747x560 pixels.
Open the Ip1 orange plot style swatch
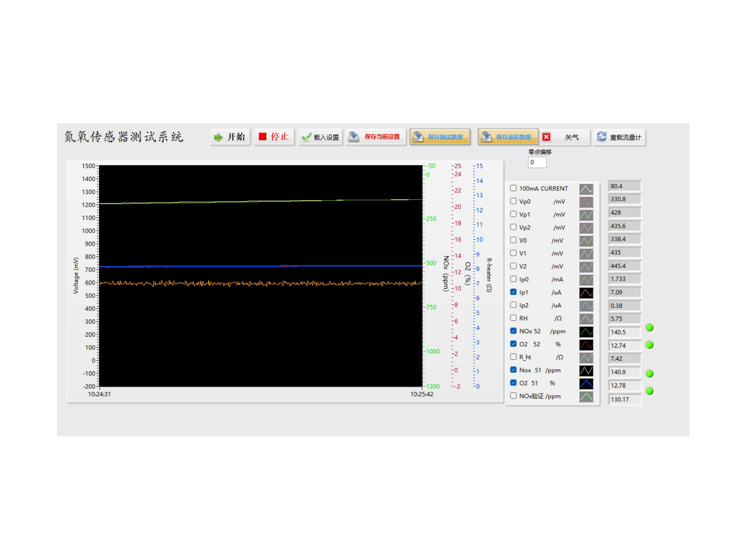pyautogui.click(x=586, y=293)
